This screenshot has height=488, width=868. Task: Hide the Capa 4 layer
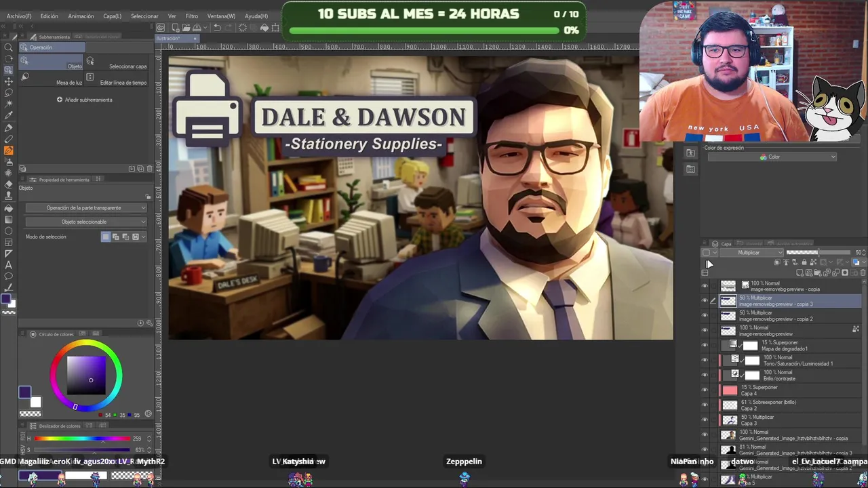click(x=705, y=390)
